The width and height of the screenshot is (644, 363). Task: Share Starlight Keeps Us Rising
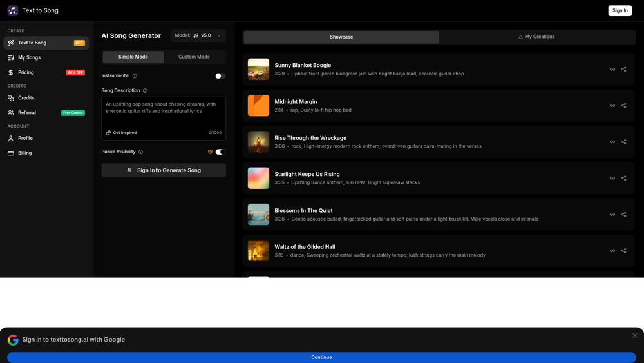tap(624, 178)
